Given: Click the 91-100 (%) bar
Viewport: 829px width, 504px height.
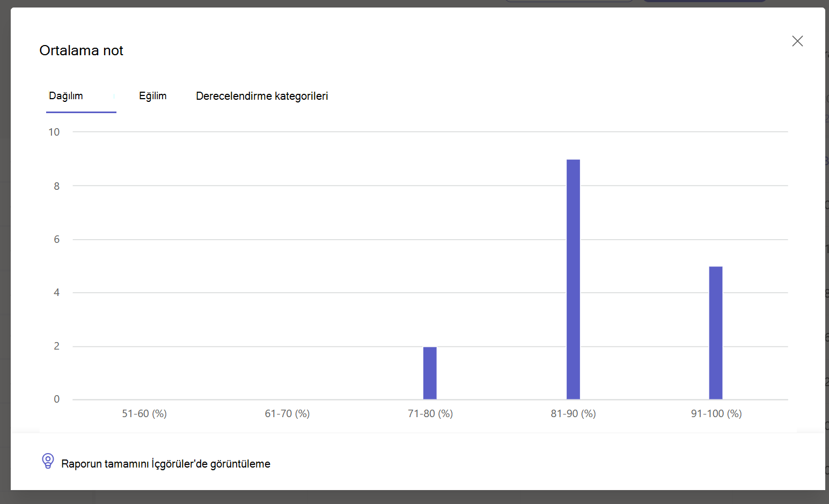Looking at the screenshot, I should point(716,333).
